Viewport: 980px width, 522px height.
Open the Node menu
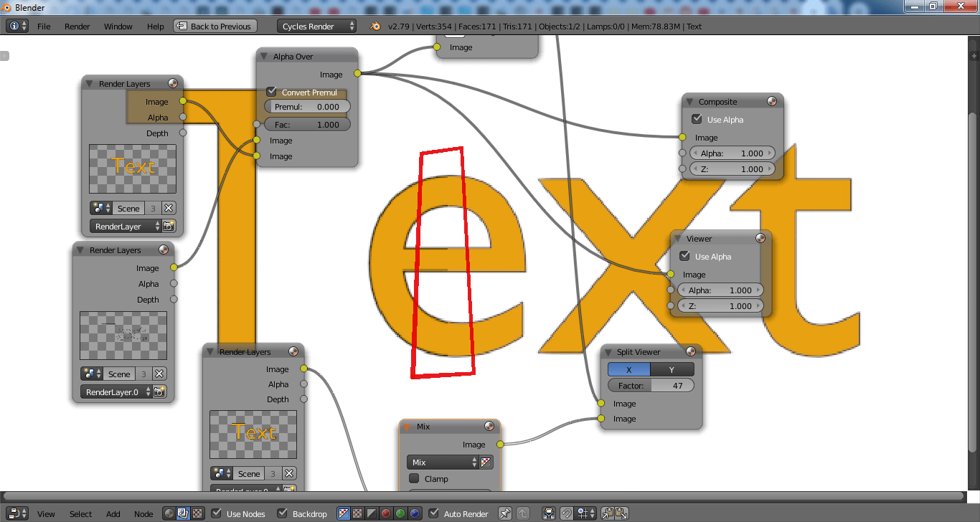[143, 513]
